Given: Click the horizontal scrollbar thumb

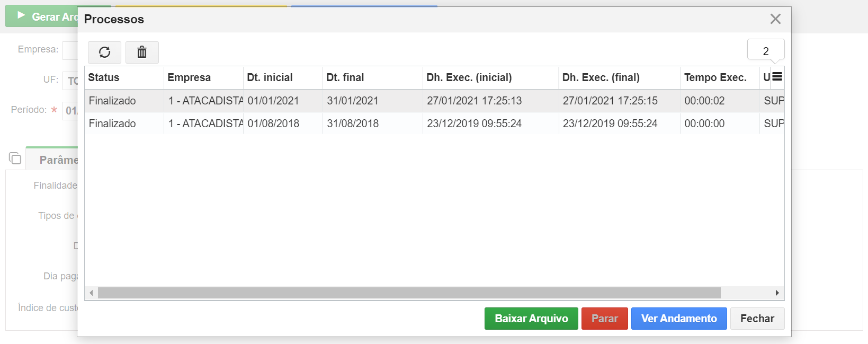Looking at the screenshot, I should point(409,293).
